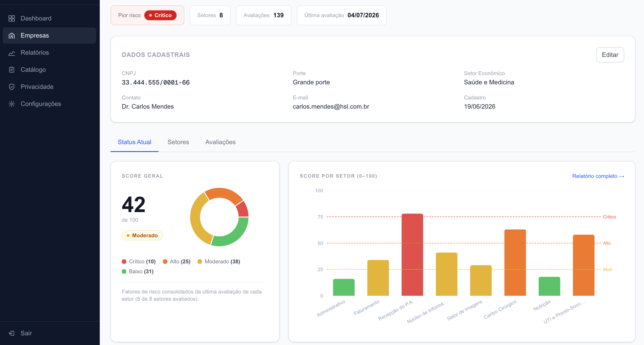The width and height of the screenshot is (644, 345).
Task: Switch to the Avaliações tab
Action: [x=220, y=142]
